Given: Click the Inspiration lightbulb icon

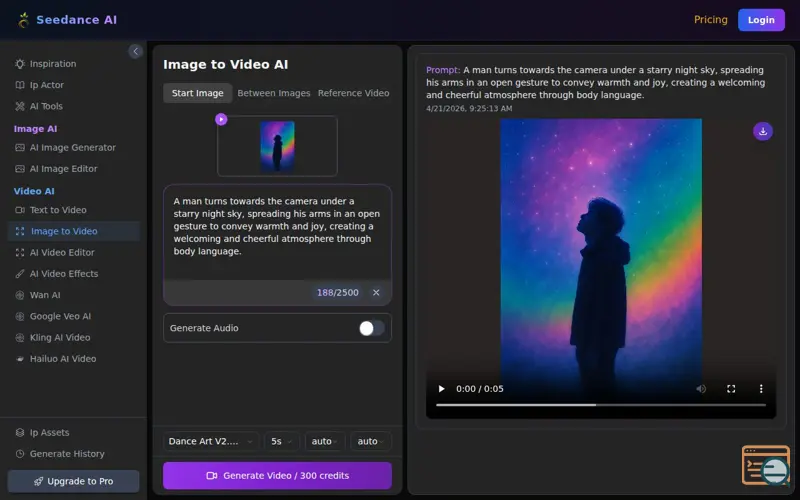Looking at the screenshot, I should 20,64.
